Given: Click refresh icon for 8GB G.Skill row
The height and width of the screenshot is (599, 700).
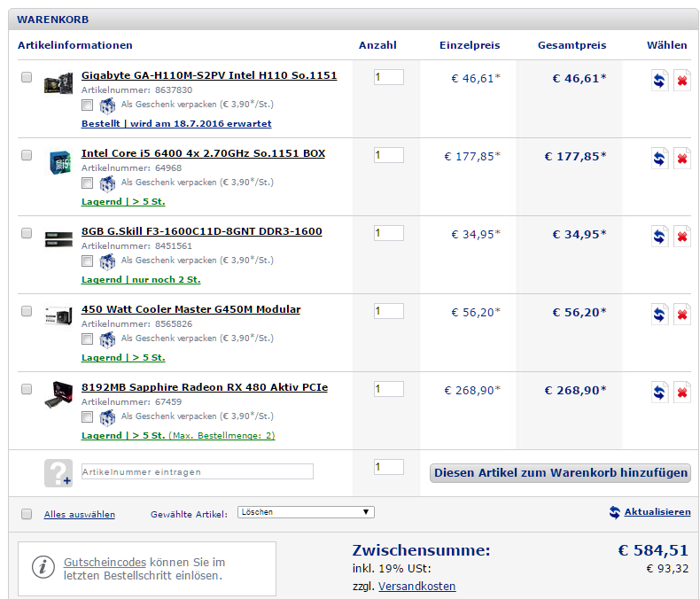Looking at the screenshot, I should pyautogui.click(x=659, y=236).
